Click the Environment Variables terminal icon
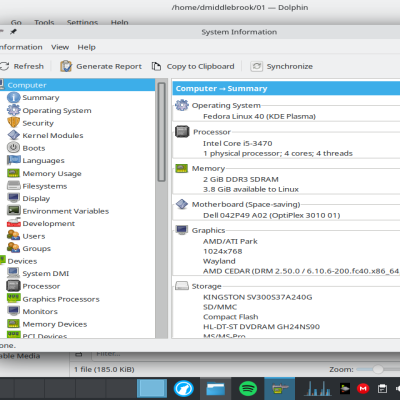 (14, 210)
